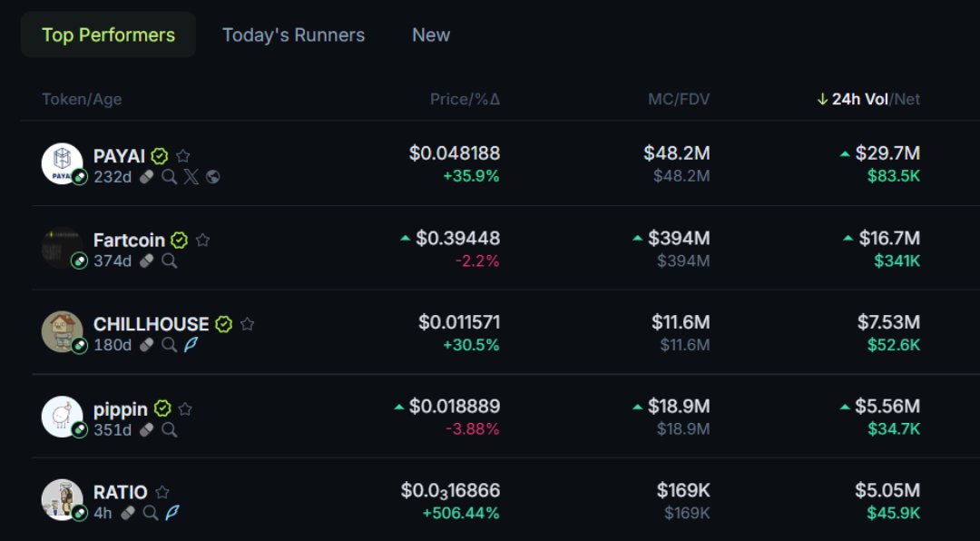Open the Fartcoin token name link
980x541 pixels.
pyautogui.click(x=129, y=241)
